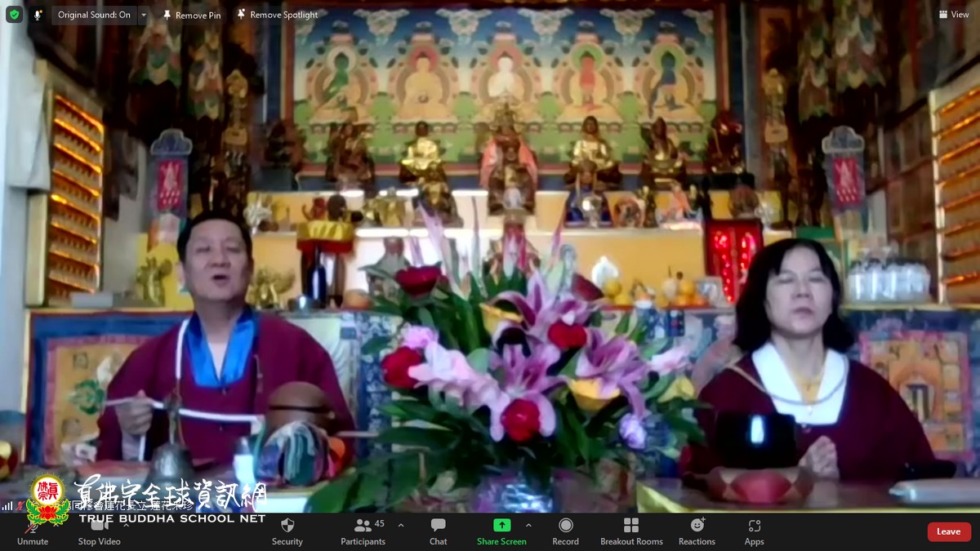
Task: Open the Zoom Apps panel
Action: (754, 526)
